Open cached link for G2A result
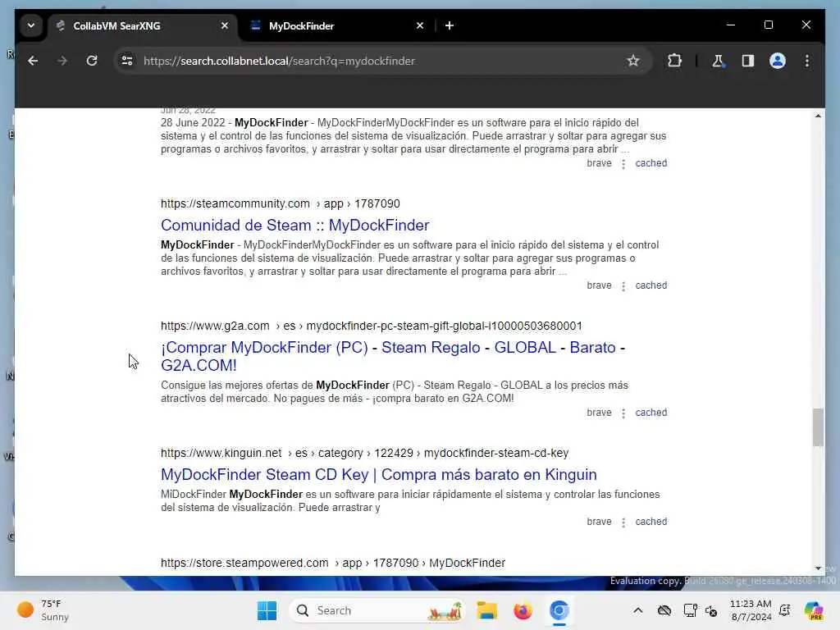Viewport: 840px width, 630px height. coord(651,413)
